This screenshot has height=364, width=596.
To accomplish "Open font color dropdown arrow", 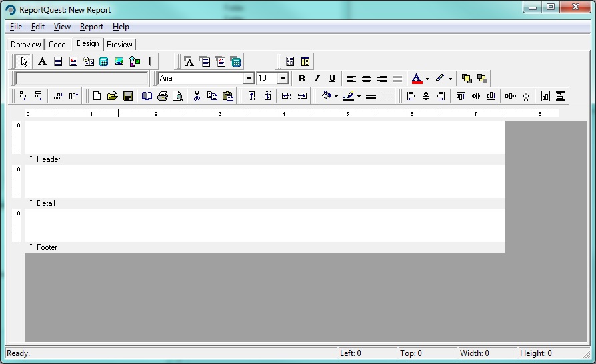I will (x=427, y=79).
